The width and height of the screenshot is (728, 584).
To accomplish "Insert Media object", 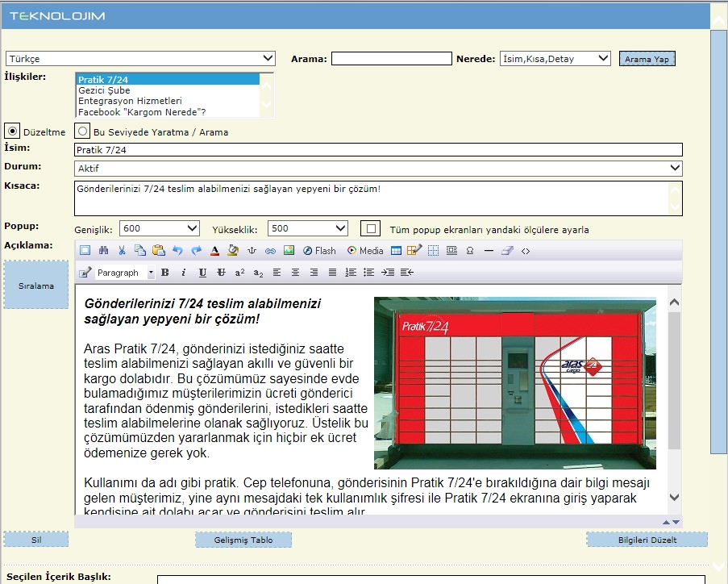I will click(x=365, y=251).
